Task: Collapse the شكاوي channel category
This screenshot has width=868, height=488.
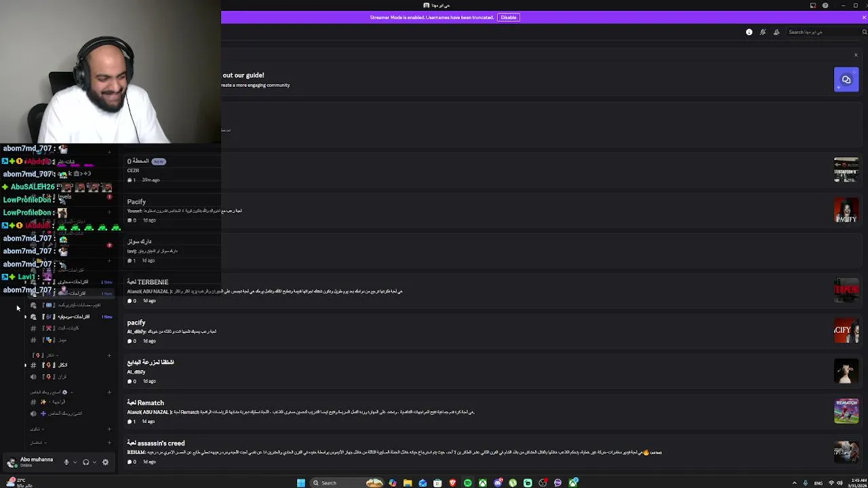Action: (37, 429)
